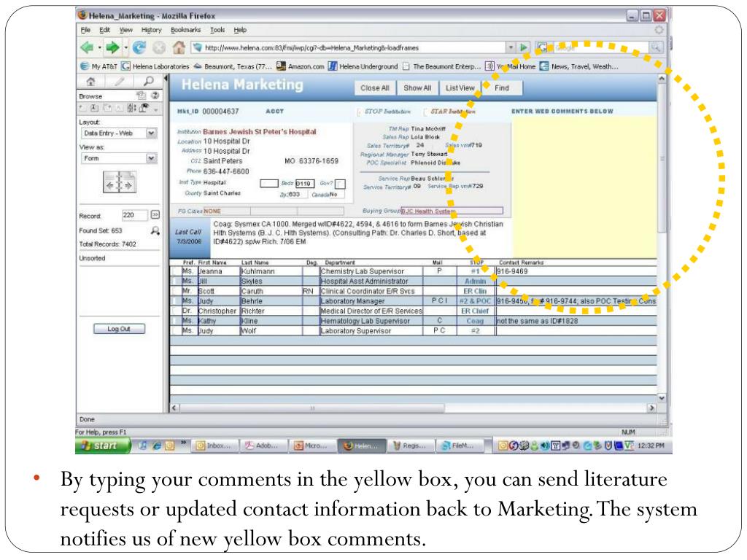Switch to the Adobe taskbar window

click(264, 446)
